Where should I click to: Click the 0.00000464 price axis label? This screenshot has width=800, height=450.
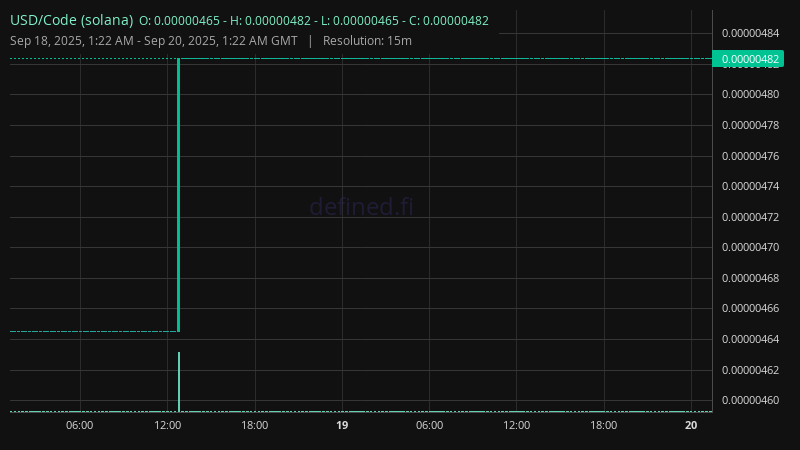coord(751,339)
